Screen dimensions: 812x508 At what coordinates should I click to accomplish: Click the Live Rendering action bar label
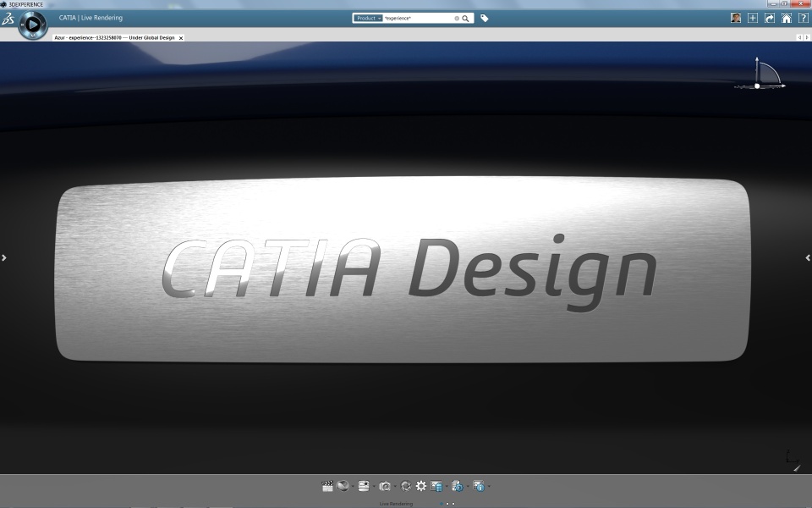tap(396, 503)
